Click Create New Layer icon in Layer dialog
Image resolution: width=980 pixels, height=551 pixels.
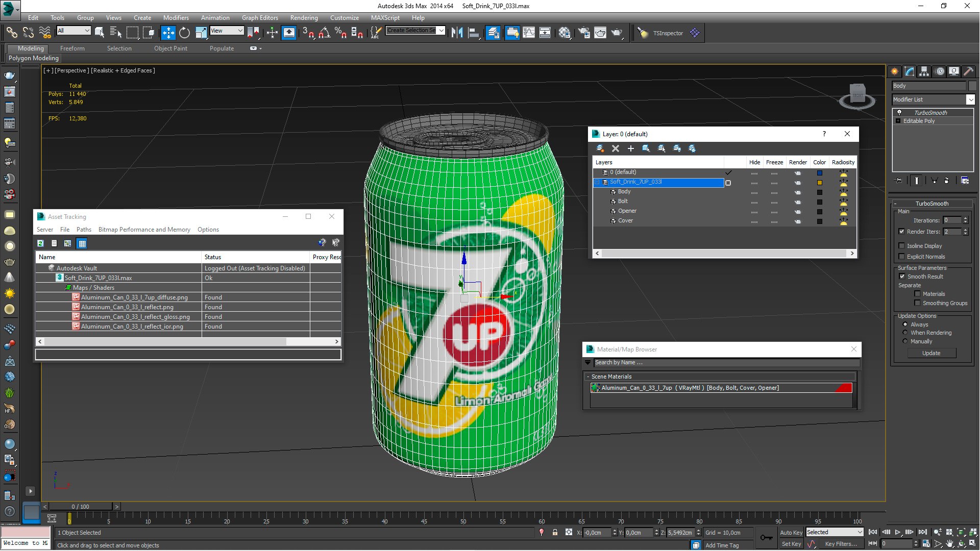600,148
